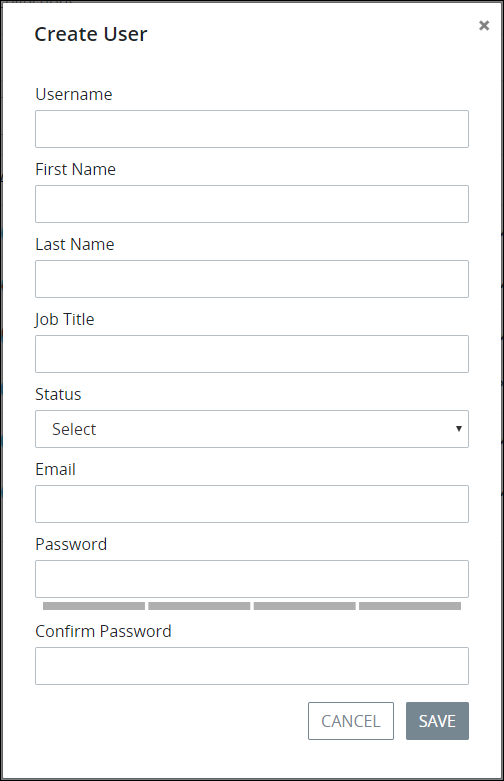Click the Create User dialog heading
Image resolution: width=504 pixels, height=781 pixels.
tap(91, 34)
